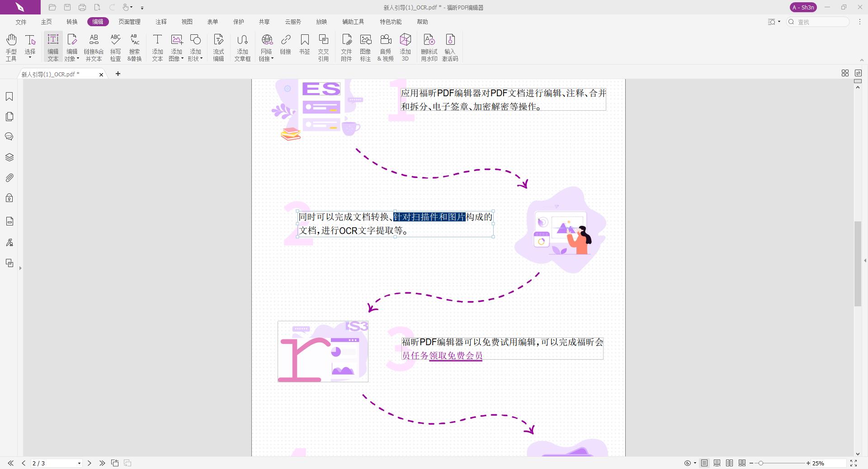Open the 云服务 menu
The width and height of the screenshot is (868, 469).
293,22
